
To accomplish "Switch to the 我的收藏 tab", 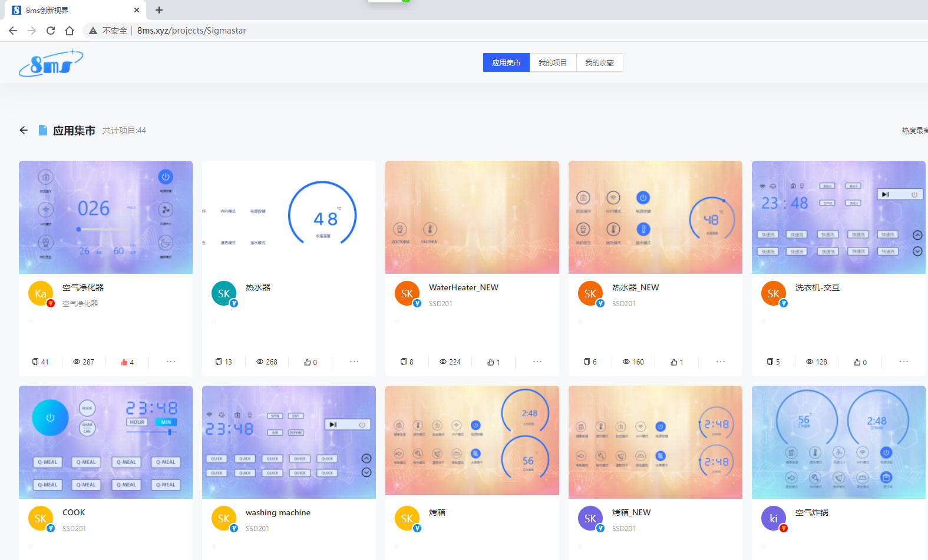I will click(x=599, y=62).
